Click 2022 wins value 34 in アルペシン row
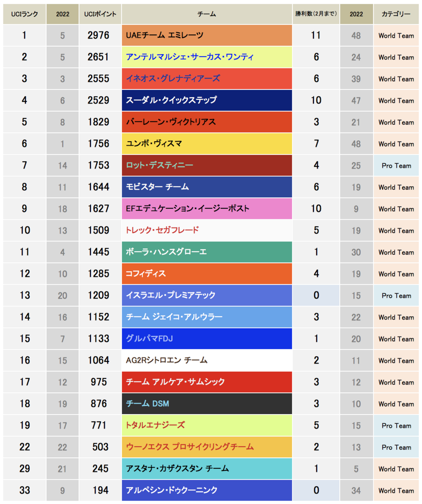Image resolution: width=422 pixels, height=504 pixels. [x=356, y=491]
